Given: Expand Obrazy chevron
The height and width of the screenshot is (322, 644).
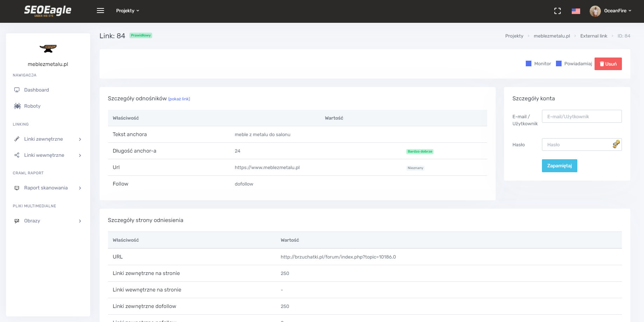Looking at the screenshot, I should pyautogui.click(x=80, y=221).
